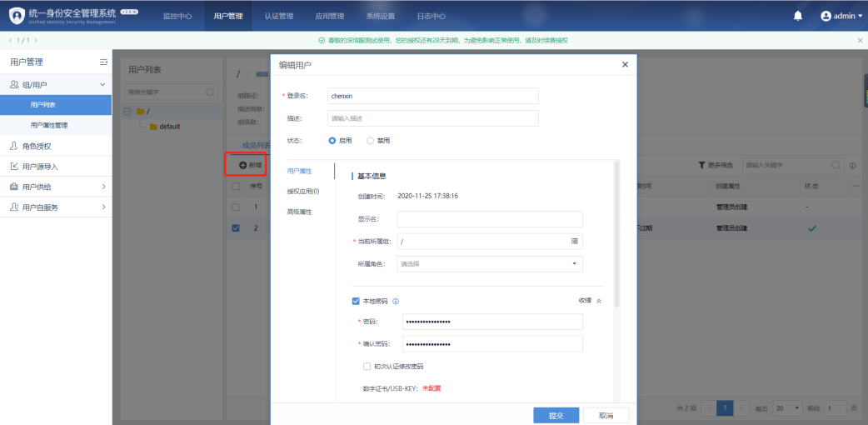Viewport: 868px width, 425px height.
Task: Enable 初次认证修改密码 checkbox
Action: click(x=367, y=366)
